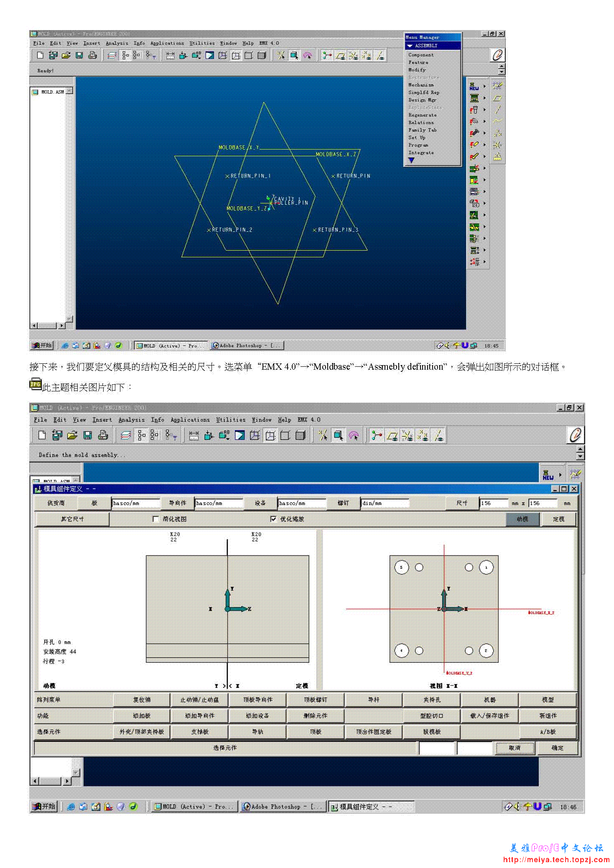
Task: Click New file icon in lower Pro/E toolbar
Action: [x=42, y=435]
